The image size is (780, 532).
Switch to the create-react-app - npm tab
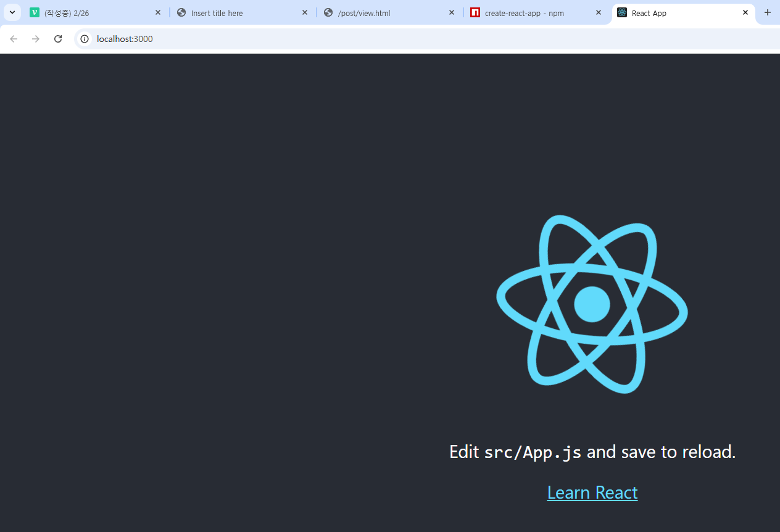536,13
